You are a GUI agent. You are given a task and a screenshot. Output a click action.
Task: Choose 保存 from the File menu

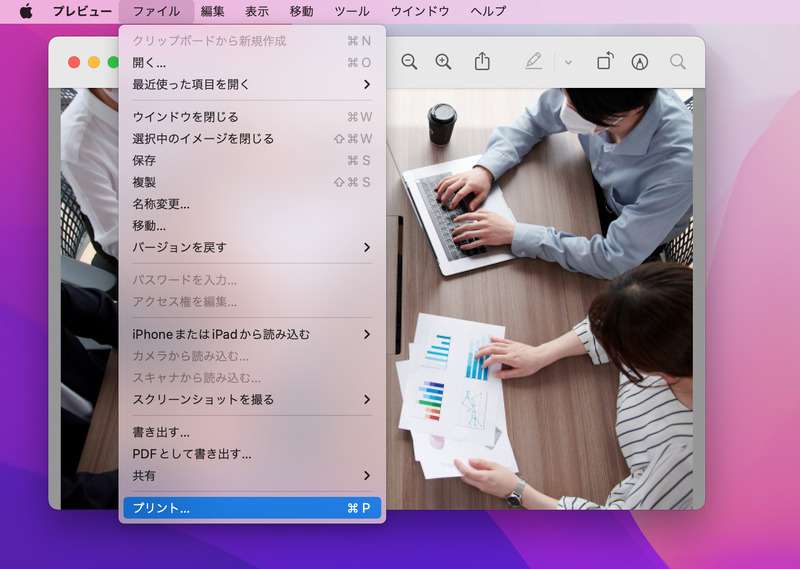pyautogui.click(x=252, y=161)
